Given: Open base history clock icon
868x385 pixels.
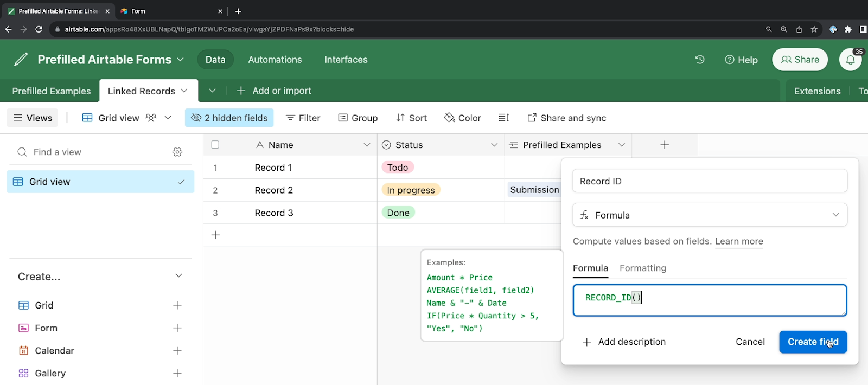Looking at the screenshot, I should coord(700,60).
